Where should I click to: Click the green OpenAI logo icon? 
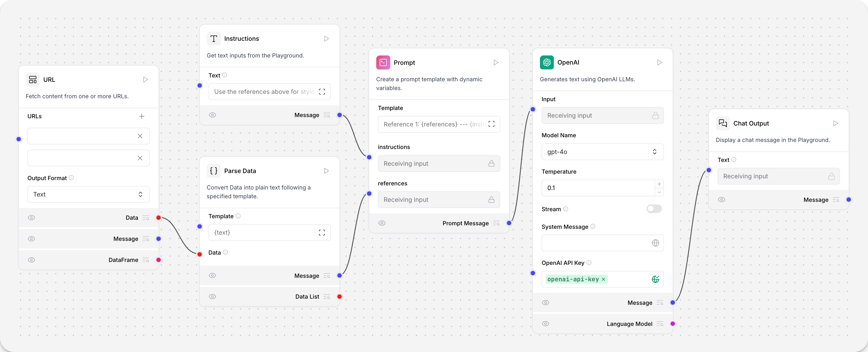click(x=547, y=62)
